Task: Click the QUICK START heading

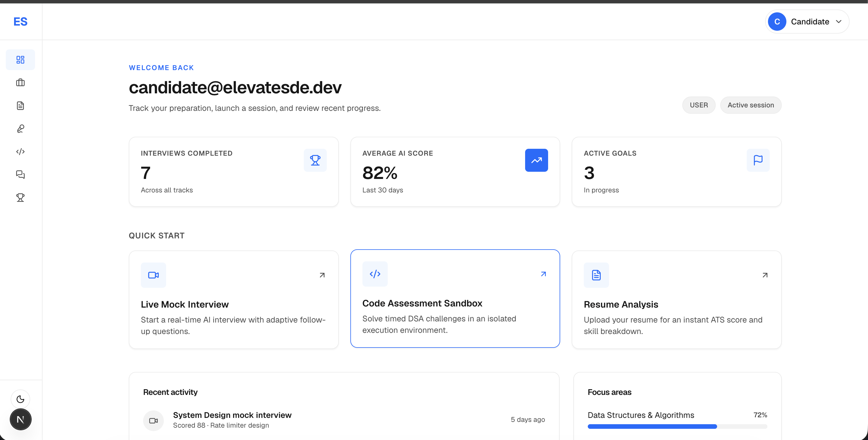Action: pyautogui.click(x=157, y=236)
